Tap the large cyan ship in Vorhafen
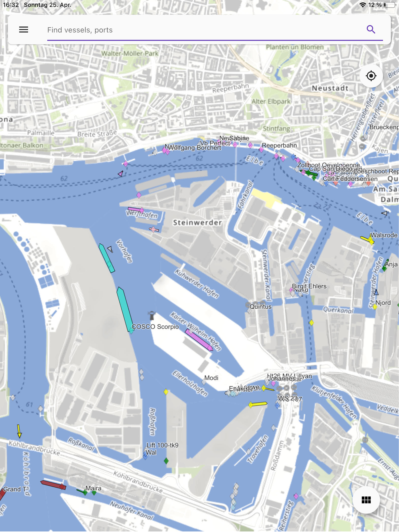Screen dimensions: 399x532 (x=107, y=258)
